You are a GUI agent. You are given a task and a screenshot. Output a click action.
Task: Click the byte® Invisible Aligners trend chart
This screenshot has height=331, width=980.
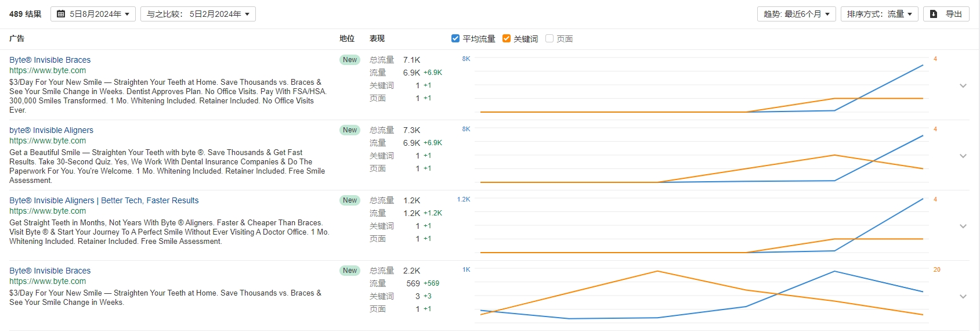tap(701, 156)
